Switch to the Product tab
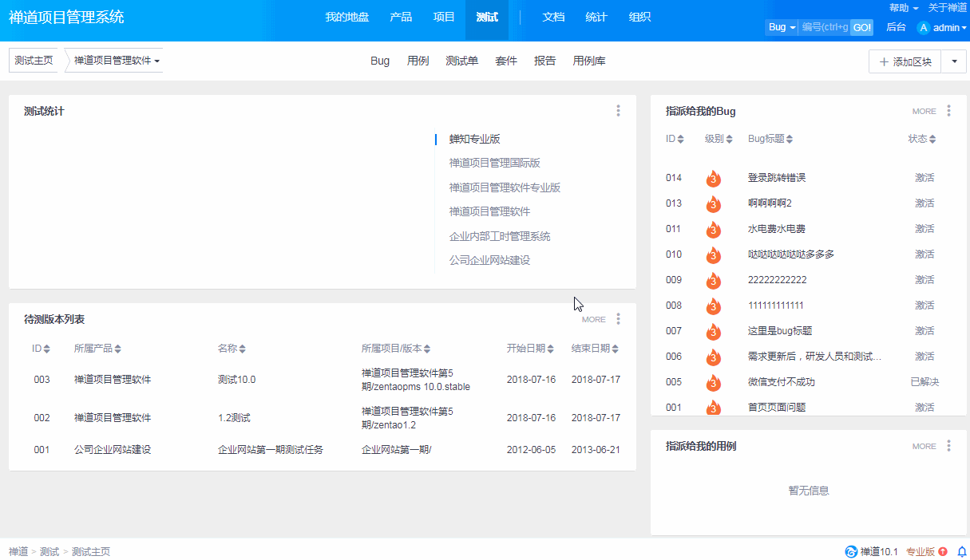970x560 pixels. pos(401,18)
